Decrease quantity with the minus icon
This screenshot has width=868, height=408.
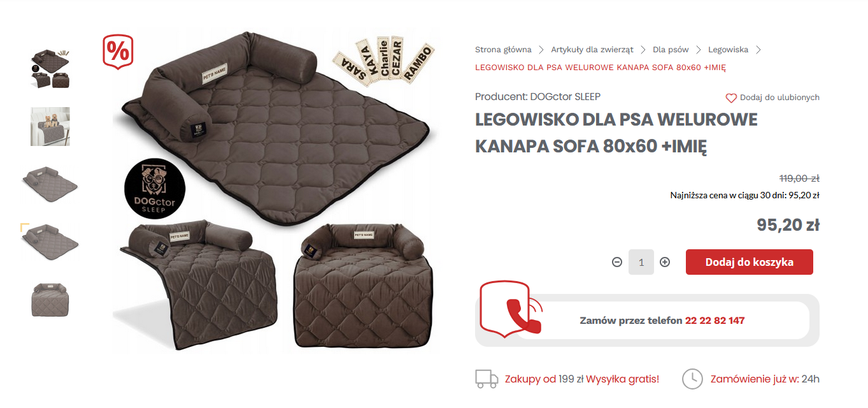click(x=616, y=262)
